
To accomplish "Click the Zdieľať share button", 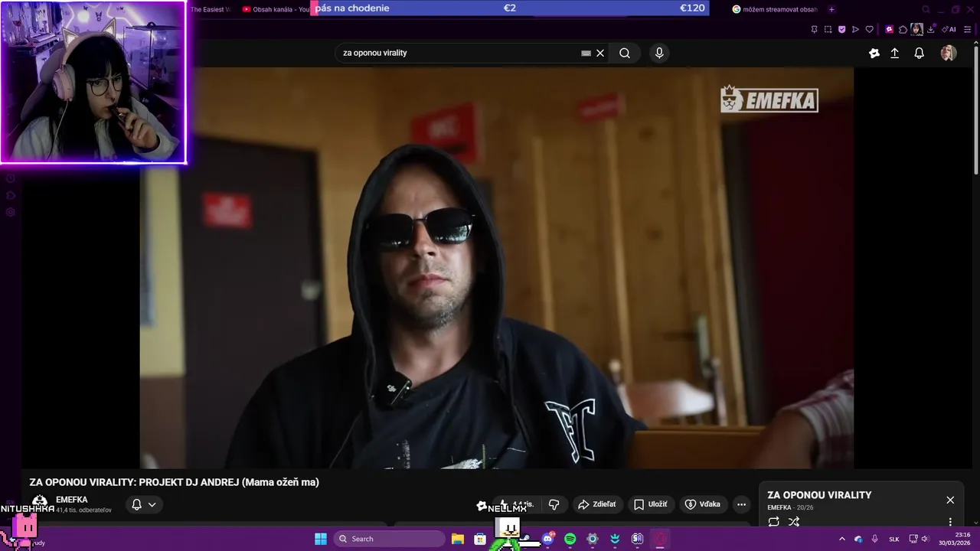I will point(597,504).
